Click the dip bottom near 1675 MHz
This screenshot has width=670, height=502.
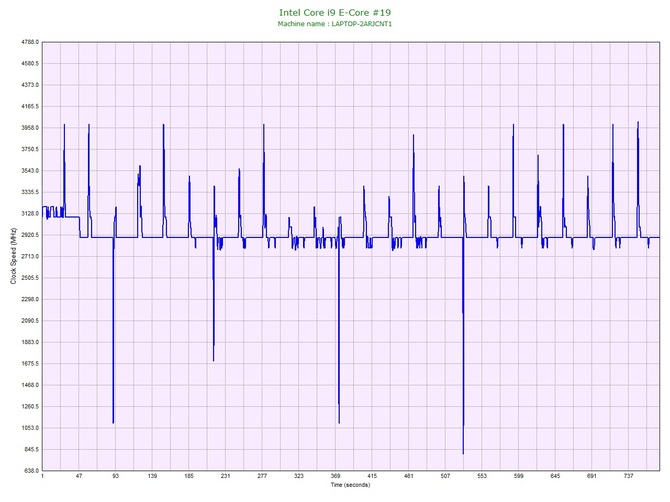[214, 360]
